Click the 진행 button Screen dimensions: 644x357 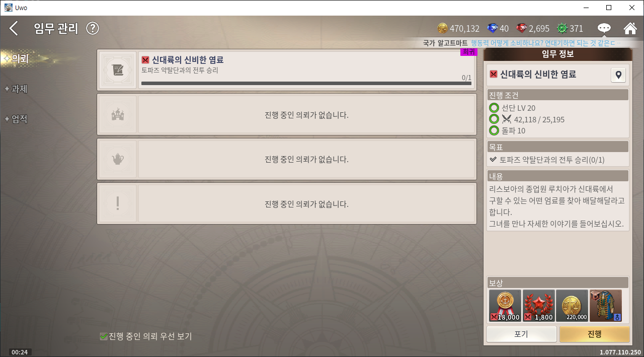click(595, 334)
